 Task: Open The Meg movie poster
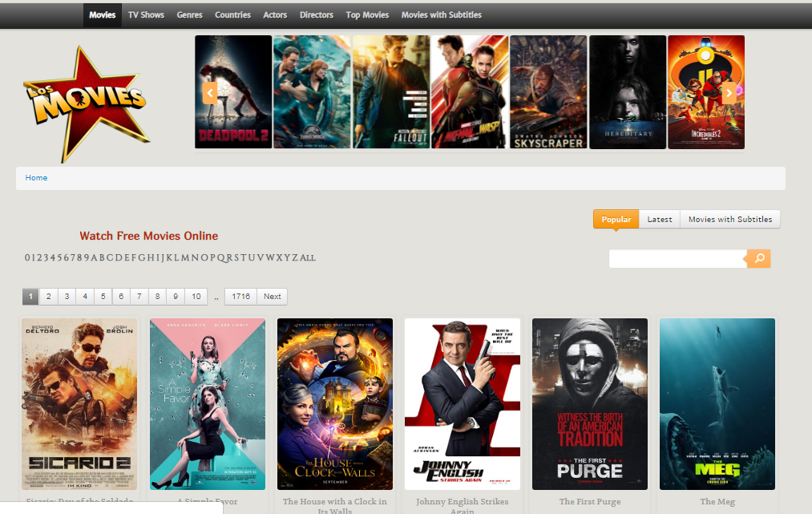click(x=717, y=404)
